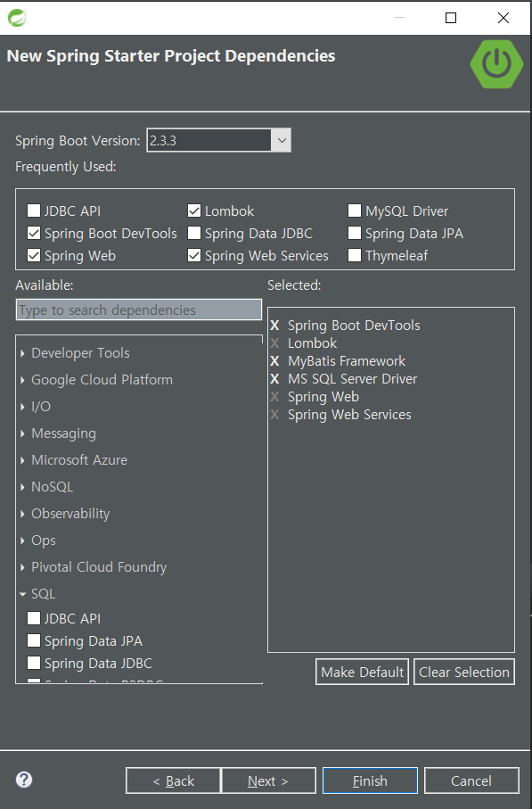Select Lombok in the Selected list

(x=313, y=343)
